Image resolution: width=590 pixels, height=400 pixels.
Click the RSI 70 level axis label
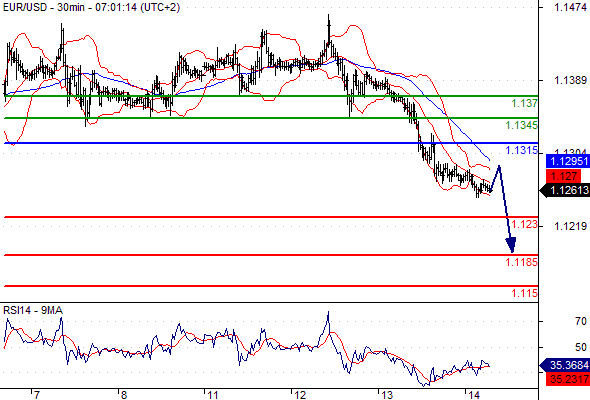[581, 321]
